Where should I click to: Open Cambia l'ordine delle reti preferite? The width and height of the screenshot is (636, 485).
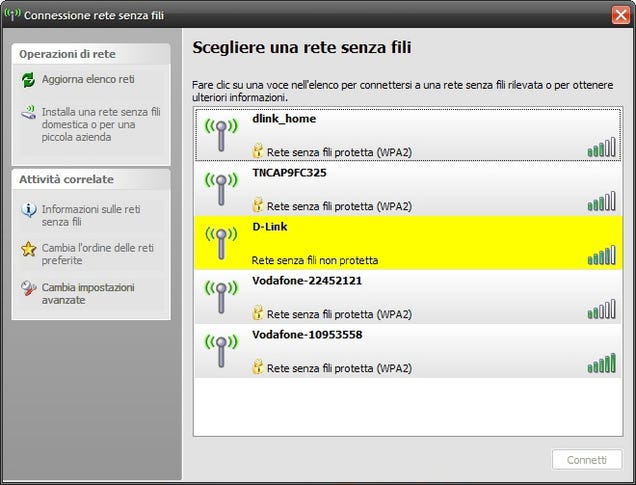tap(98, 254)
